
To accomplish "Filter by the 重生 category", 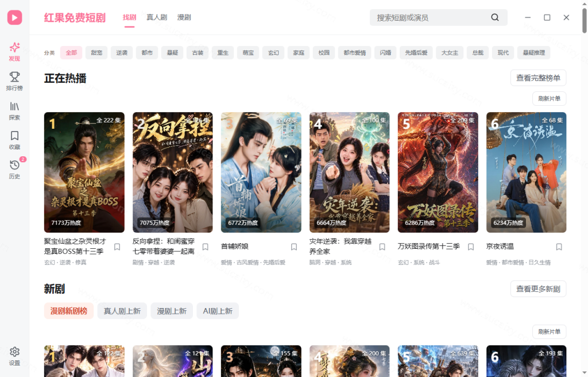I will pos(223,52).
